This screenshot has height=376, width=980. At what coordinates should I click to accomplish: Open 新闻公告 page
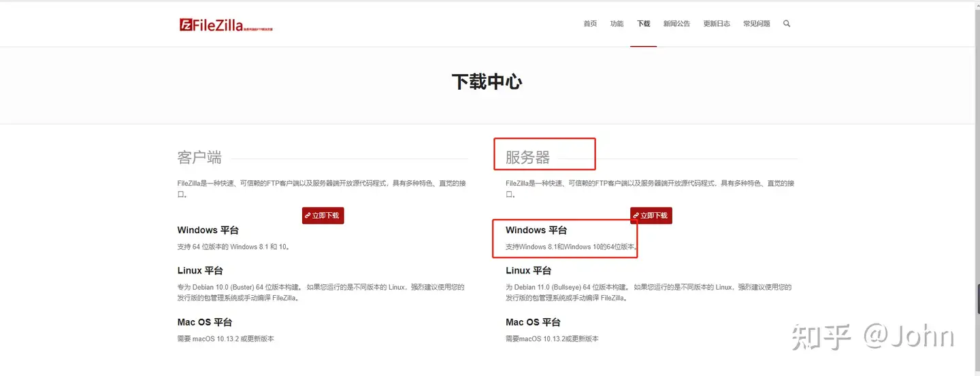[676, 24]
